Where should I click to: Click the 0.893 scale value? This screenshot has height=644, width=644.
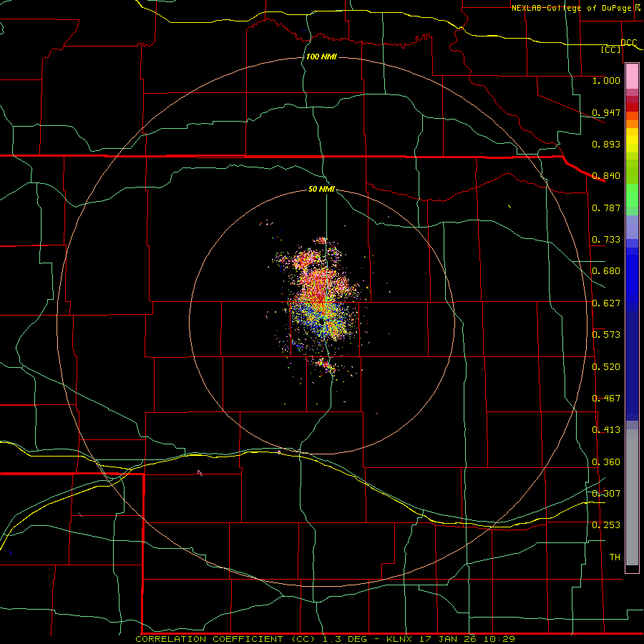(606, 144)
